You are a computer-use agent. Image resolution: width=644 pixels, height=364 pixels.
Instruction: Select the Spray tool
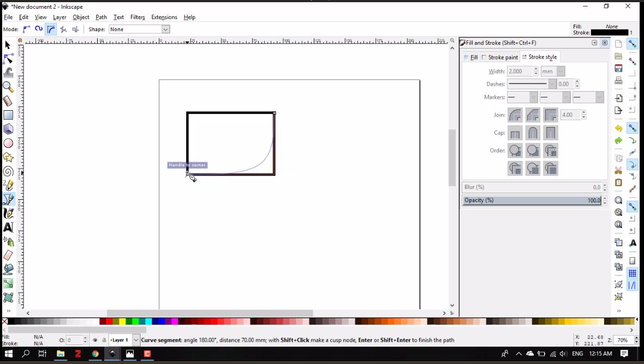click(8, 242)
